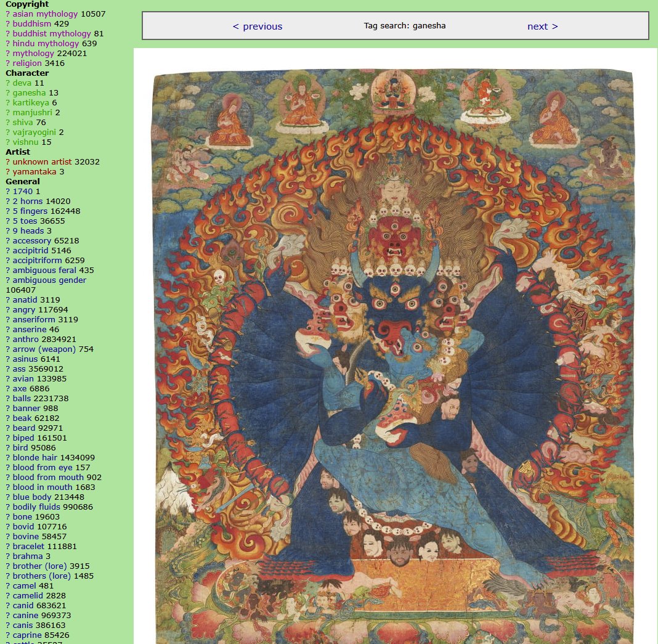Viewport: 658px width, 644px height.
Task: Open the arrow (weapon) tag
Action: (x=44, y=349)
